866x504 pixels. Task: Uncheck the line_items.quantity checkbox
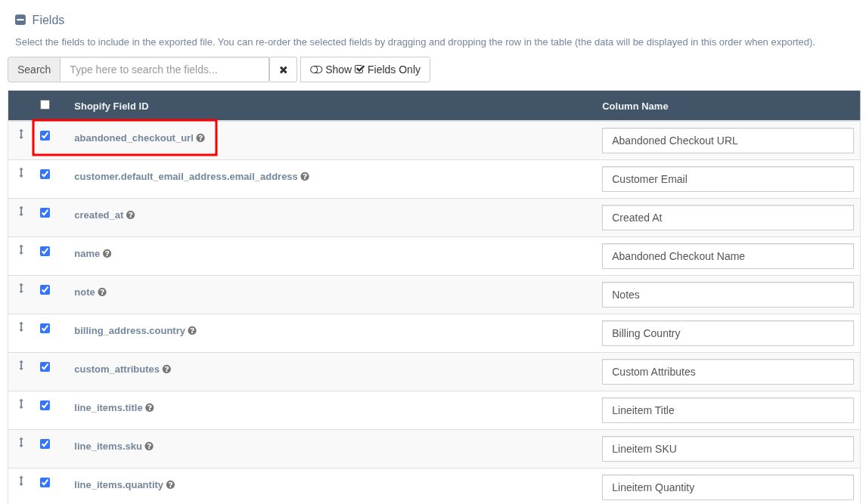pos(45,483)
